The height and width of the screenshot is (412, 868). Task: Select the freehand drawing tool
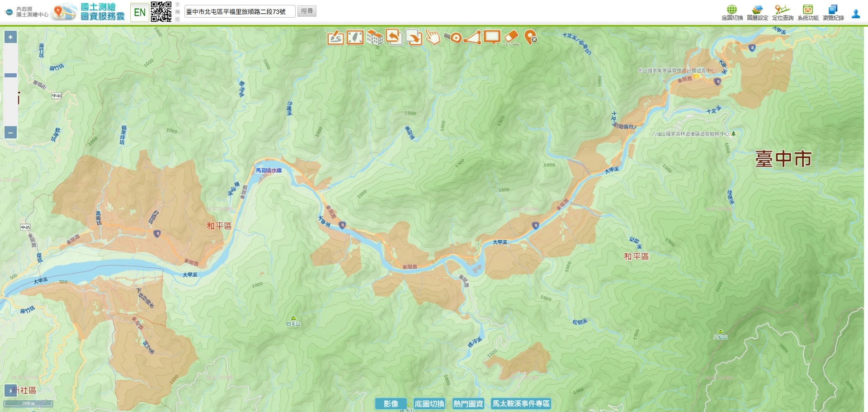pyautogui.click(x=335, y=38)
